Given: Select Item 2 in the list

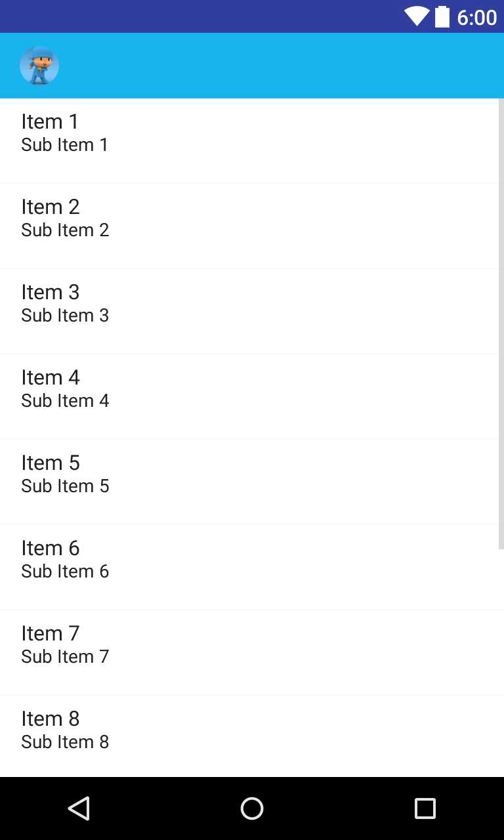Looking at the screenshot, I should [249, 226].
